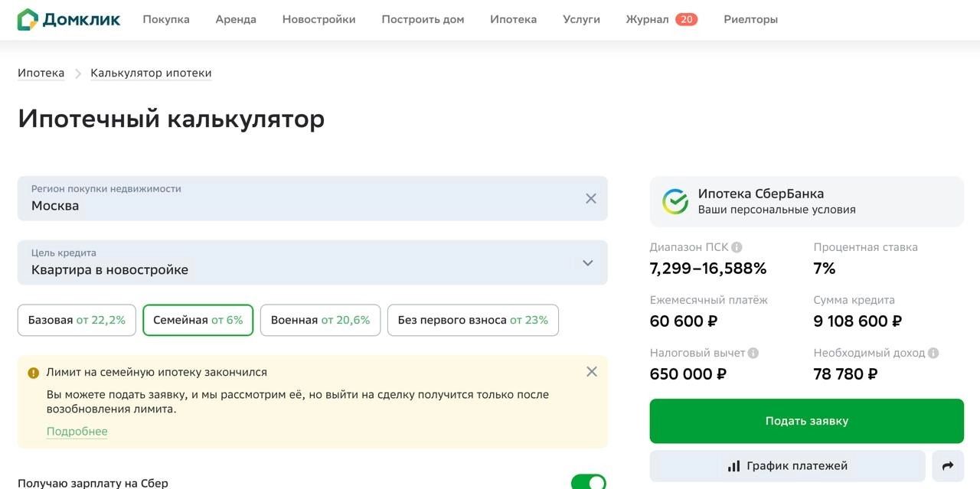Expand the Цель кредита dropdown

tap(587, 263)
